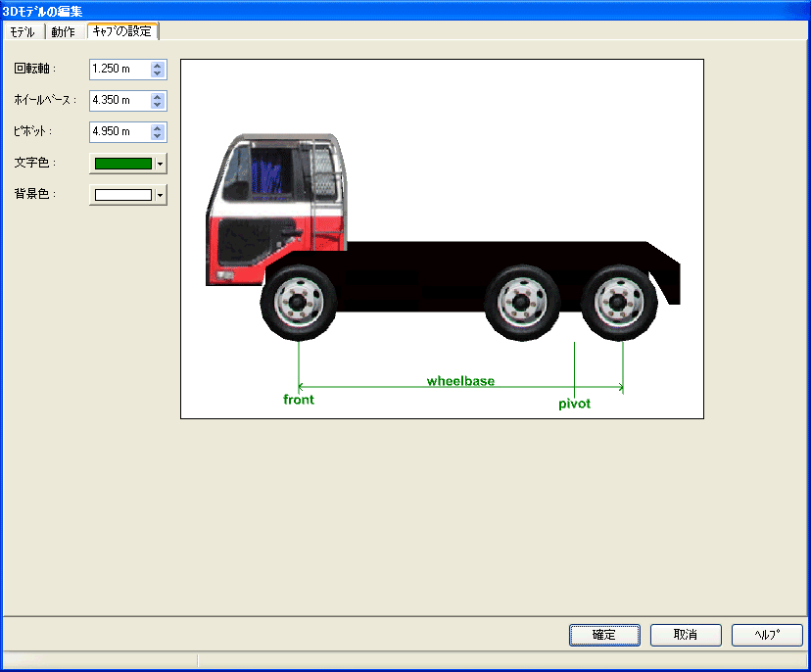Click the ピボット value field
811x672 pixels.
pos(120,131)
